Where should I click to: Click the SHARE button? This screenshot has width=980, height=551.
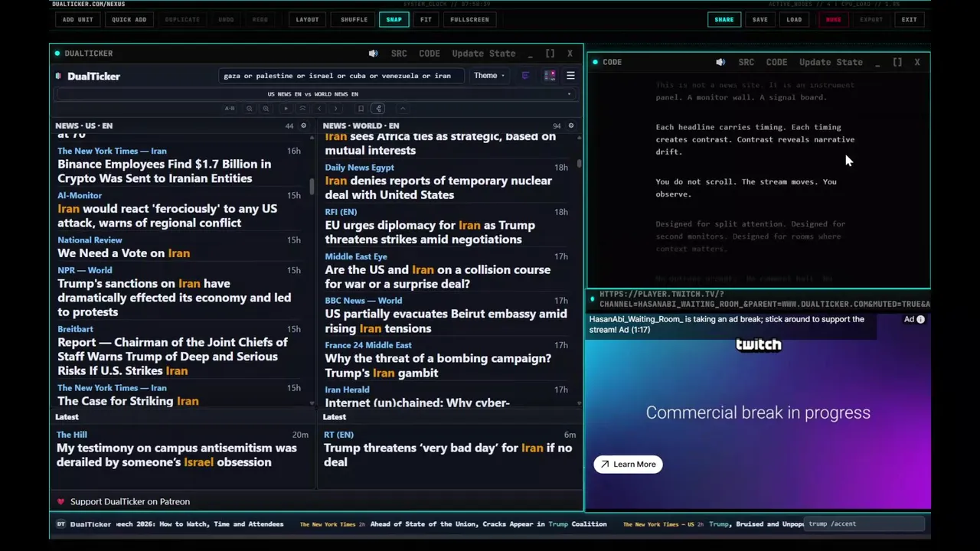coord(724,20)
